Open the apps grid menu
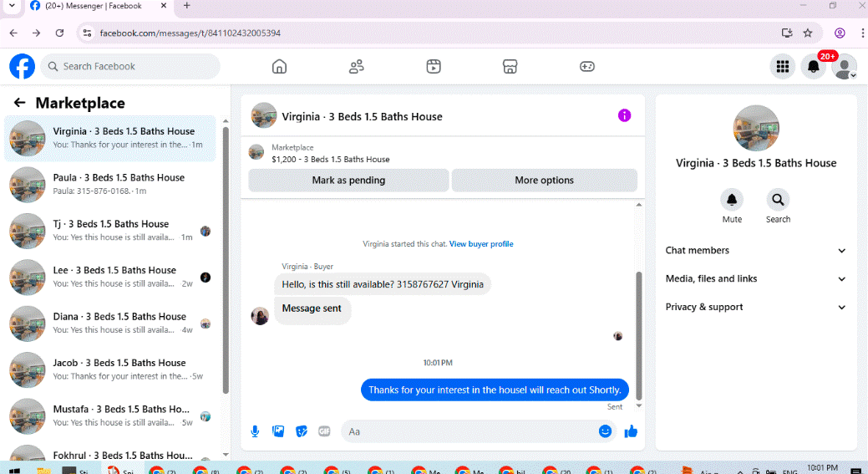868x474 pixels. click(782, 66)
